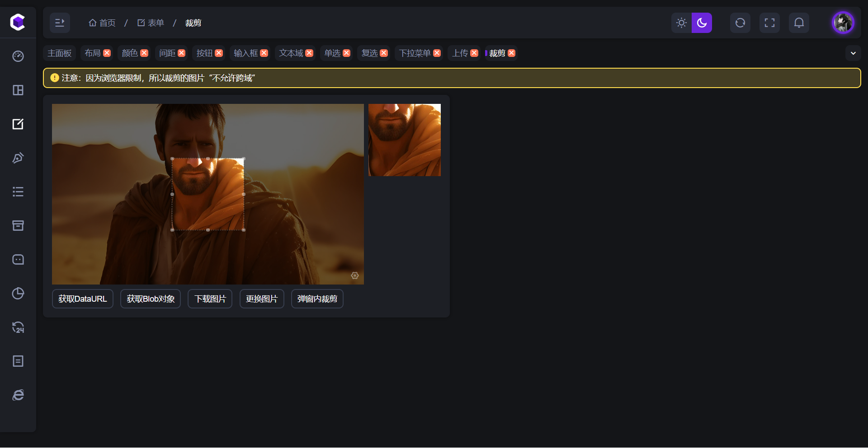Screen dimensions: 868x448
Task: Click the 获取Blob对象 button
Action: click(151, 299)
